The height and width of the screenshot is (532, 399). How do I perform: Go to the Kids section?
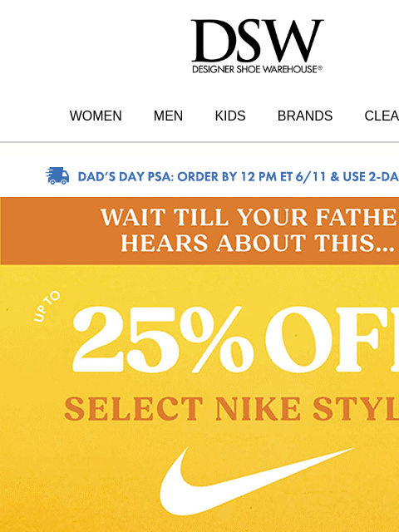230,116
